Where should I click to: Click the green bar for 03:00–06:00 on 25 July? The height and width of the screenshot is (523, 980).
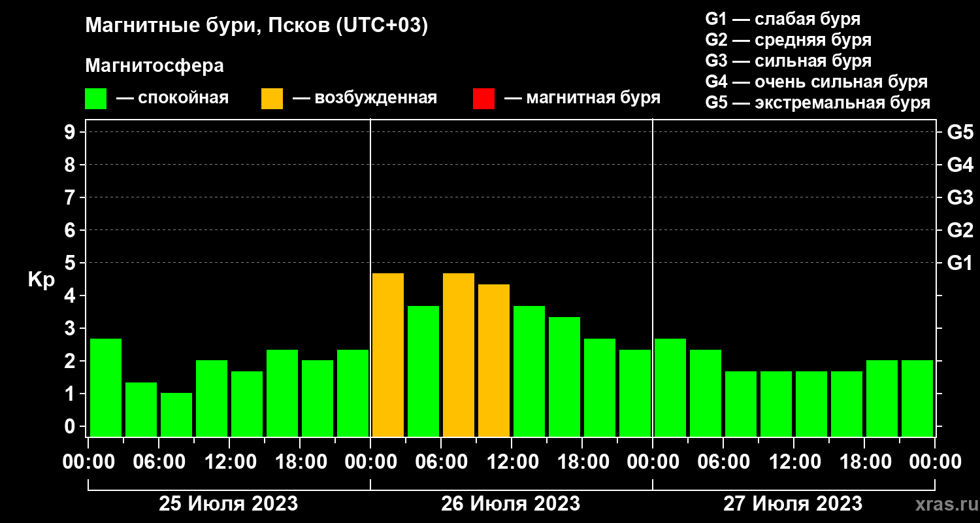(141, 409)
